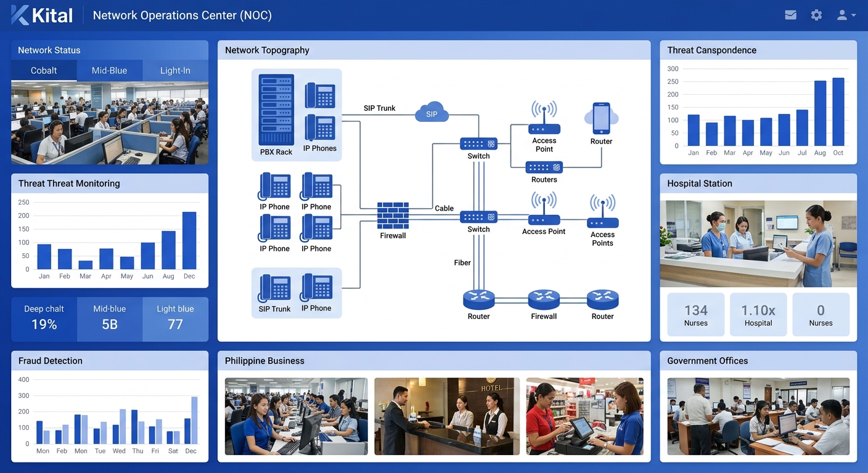
Task: Select the lower Switch near Cable
Action: click(x=478, y=217)
